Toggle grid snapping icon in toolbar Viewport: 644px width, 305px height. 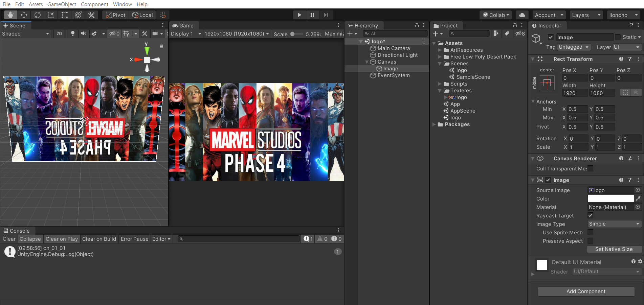point(163,15)
